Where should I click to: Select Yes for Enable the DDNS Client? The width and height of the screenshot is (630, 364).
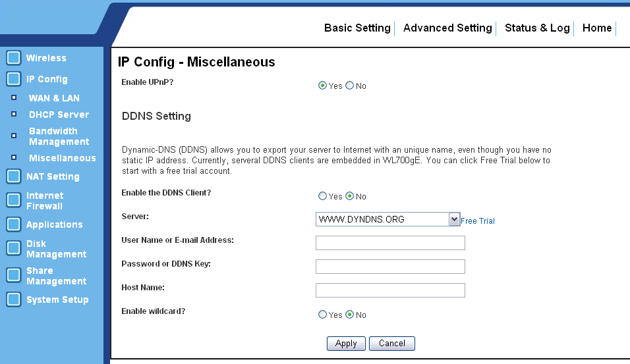tap(322, 196)
